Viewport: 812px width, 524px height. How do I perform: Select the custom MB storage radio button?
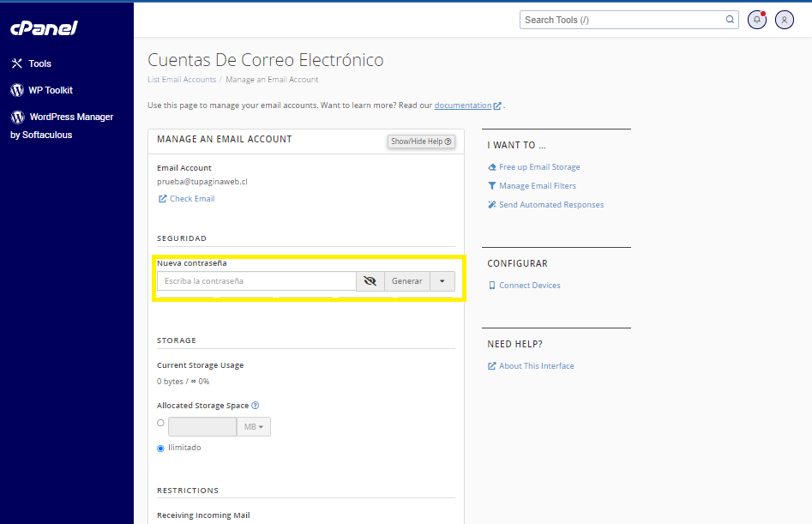click(x=161, y=423)
